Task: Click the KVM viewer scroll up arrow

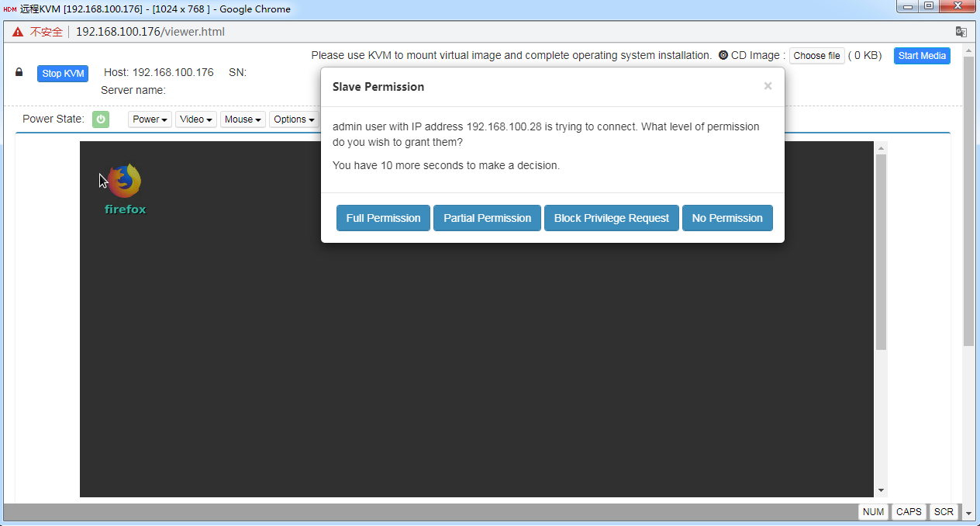Action: tap(881, 147)
